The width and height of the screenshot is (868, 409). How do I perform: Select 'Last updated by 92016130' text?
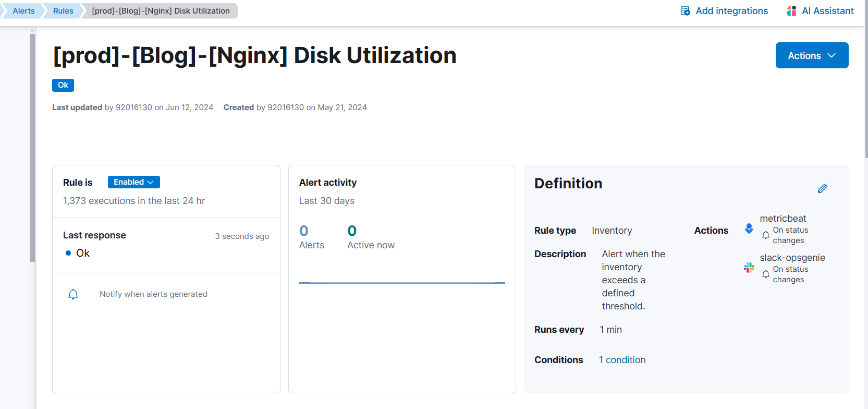pyautogui.click(x=102, y=107)
